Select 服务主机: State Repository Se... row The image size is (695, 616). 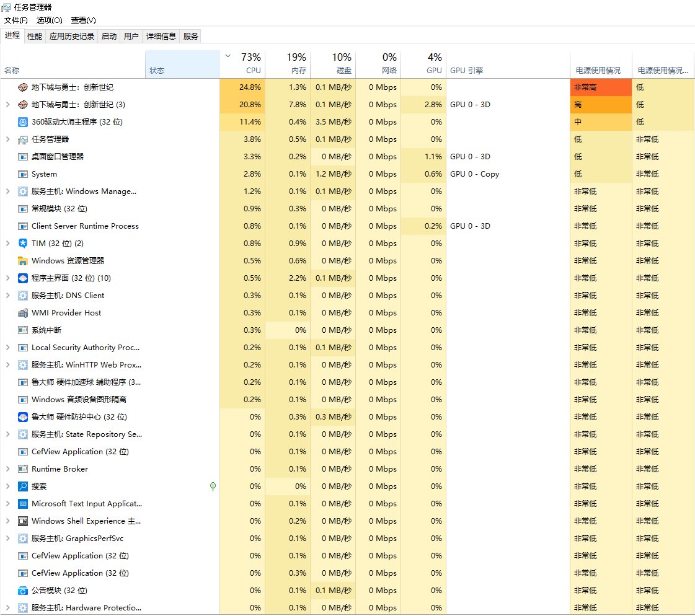[x=347, y=434]
